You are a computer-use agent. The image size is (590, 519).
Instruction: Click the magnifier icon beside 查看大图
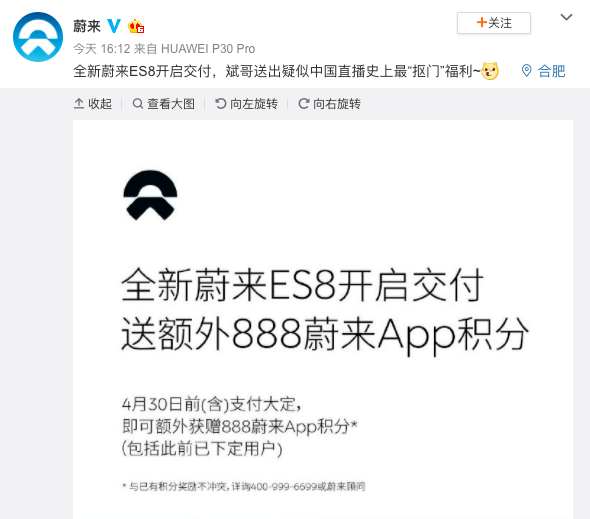(138, 103)
